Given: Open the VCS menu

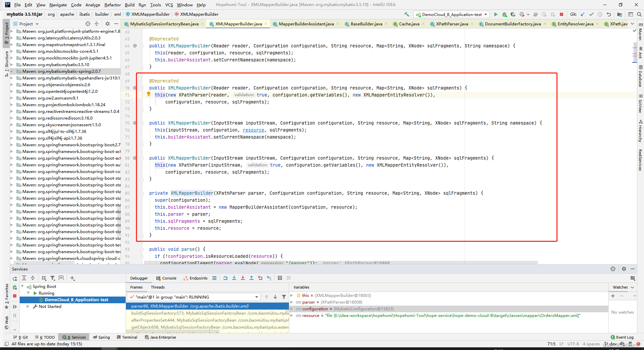Looking at the screenshot, I should (169, 5).
